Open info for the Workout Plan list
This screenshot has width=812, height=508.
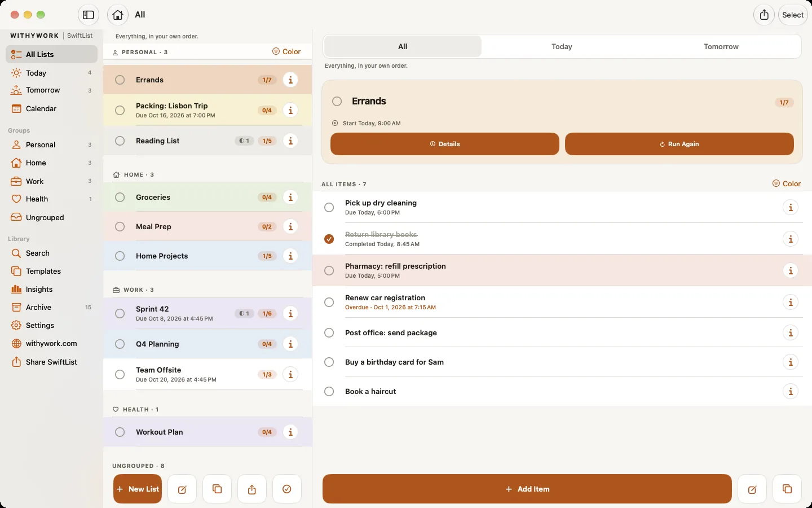[290, 432]
